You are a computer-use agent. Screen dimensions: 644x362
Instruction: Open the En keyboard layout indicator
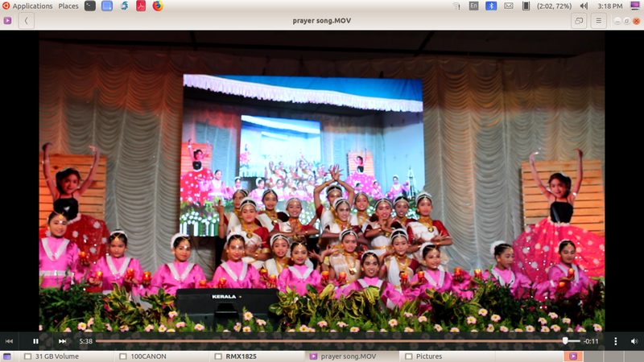point(473,6)
